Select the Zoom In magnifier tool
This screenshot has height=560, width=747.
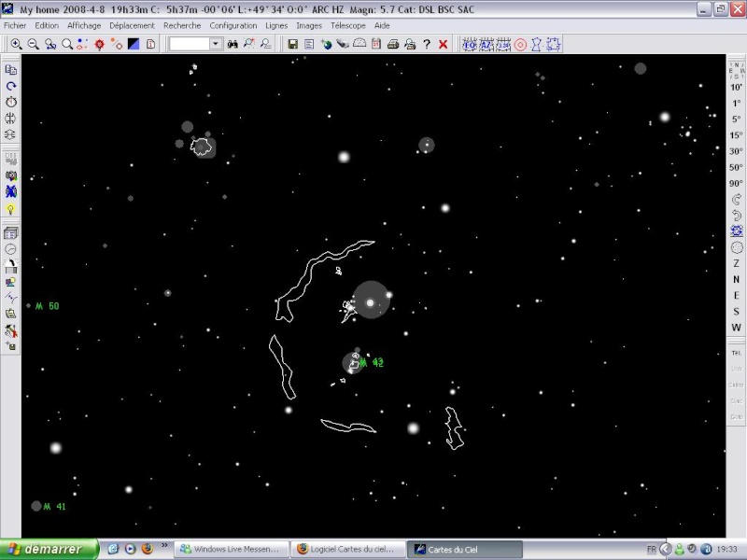[x=17, y=44]
